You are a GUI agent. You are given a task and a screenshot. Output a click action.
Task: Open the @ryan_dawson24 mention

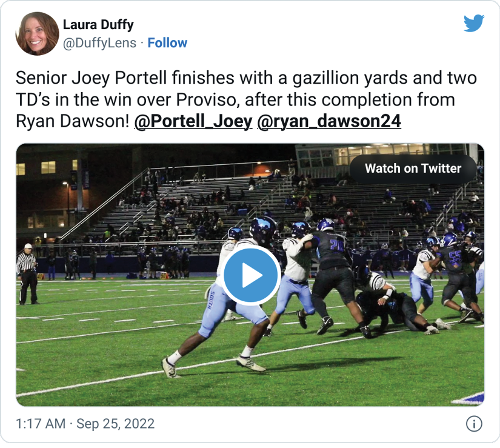tap(329, 121)
